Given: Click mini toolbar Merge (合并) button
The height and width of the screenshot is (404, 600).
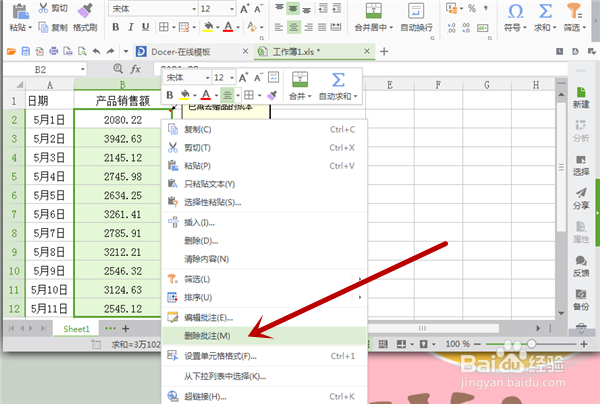Looking at the screenshot, I should click(300, 86).
